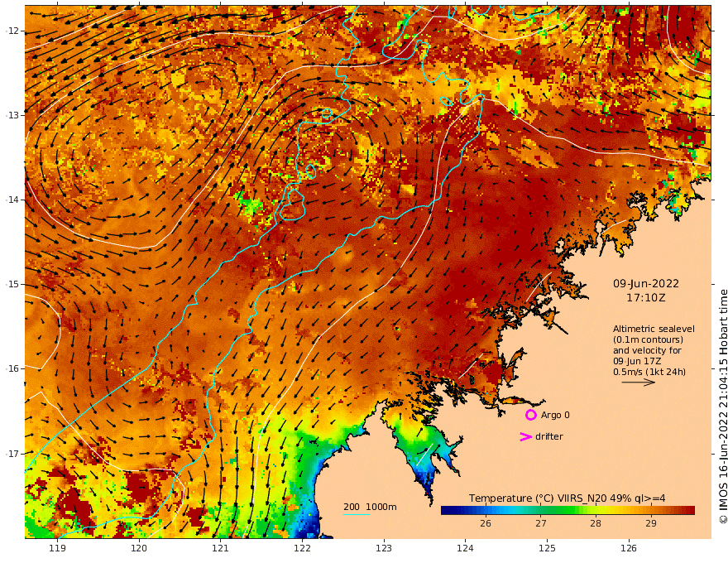
Task: Click the magenta drifter arrow legend marker
Action: 525,436
